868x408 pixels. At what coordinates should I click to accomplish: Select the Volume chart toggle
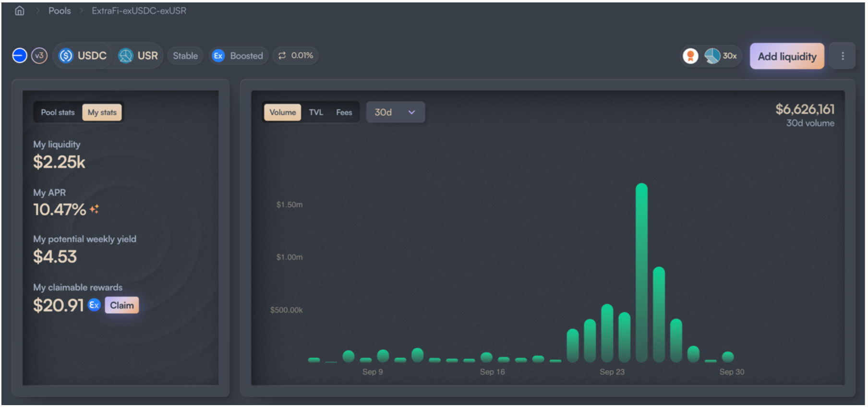pos(283,112)
